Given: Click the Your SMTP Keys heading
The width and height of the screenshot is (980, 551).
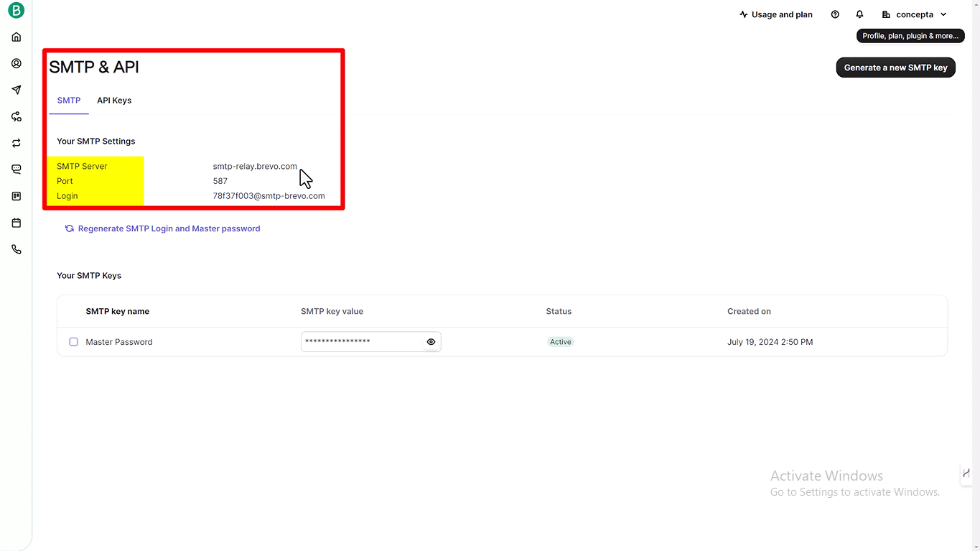Looking at the screenshot, I should (x=89, y=276).
